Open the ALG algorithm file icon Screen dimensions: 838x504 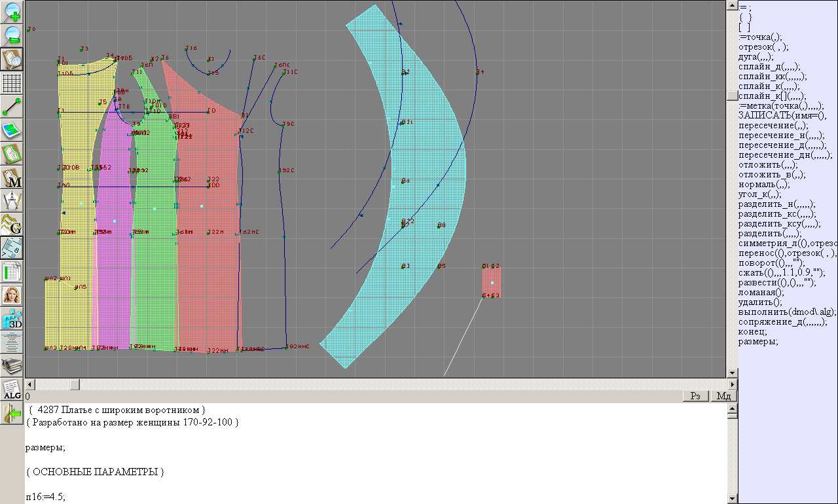point(12,389)
